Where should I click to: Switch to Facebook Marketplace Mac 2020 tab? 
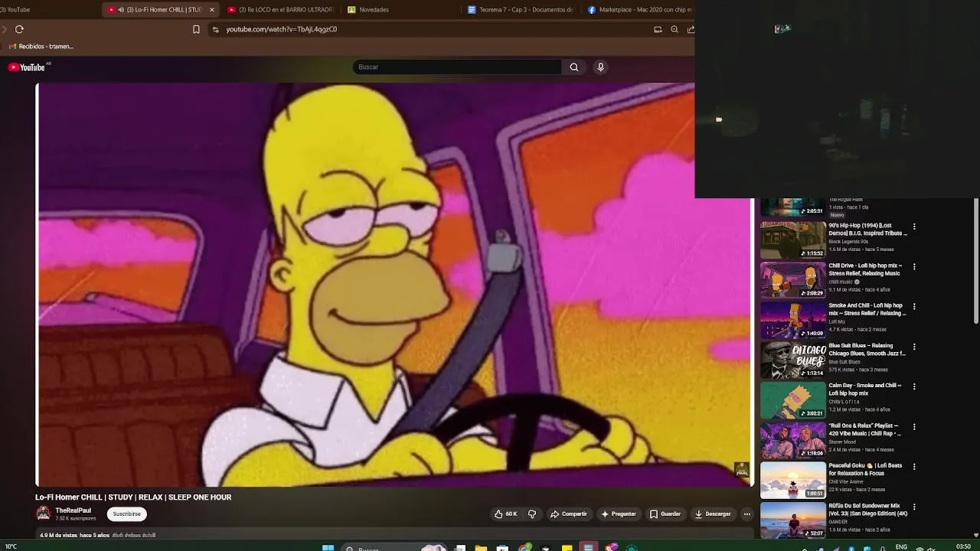[640, 10]
